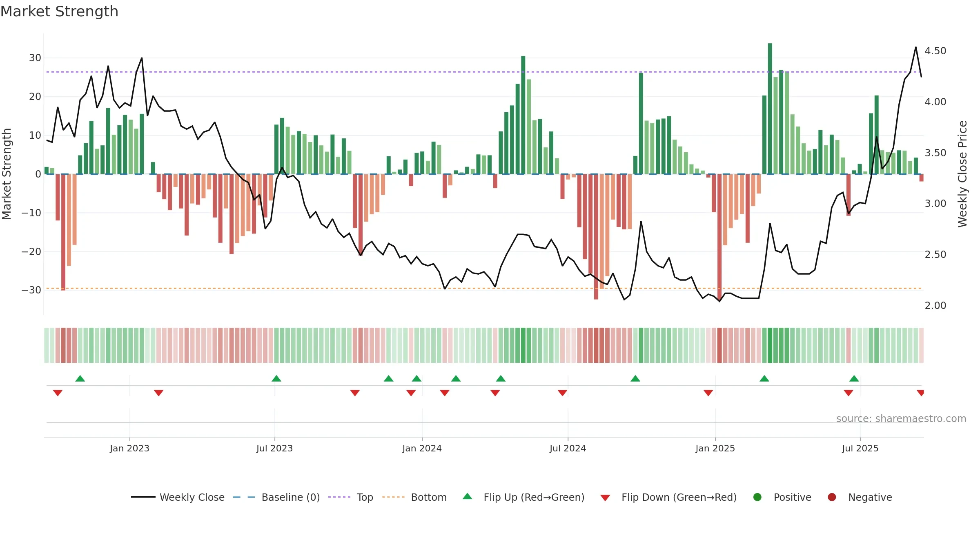Toggle the 'Baseline (0)' legend label
The width and height of the screenshot is (980, 551).
[x=291, y=497]
